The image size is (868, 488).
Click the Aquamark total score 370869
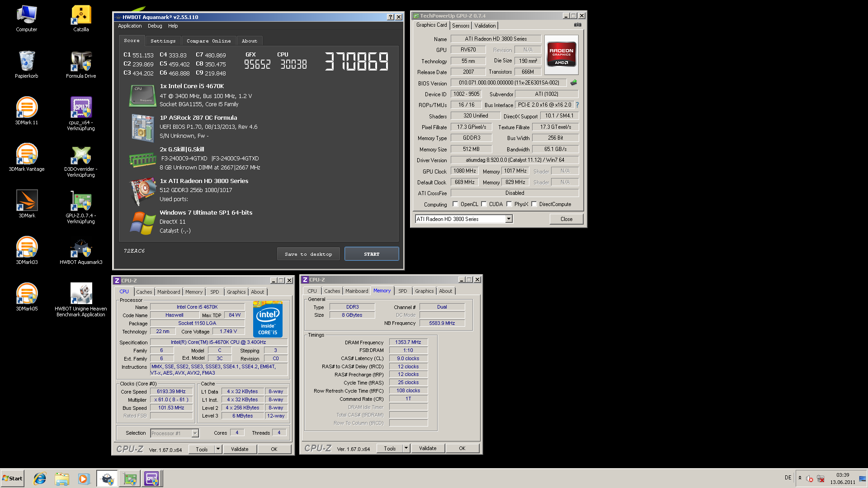pyautogui.click(x=356, y=61)
